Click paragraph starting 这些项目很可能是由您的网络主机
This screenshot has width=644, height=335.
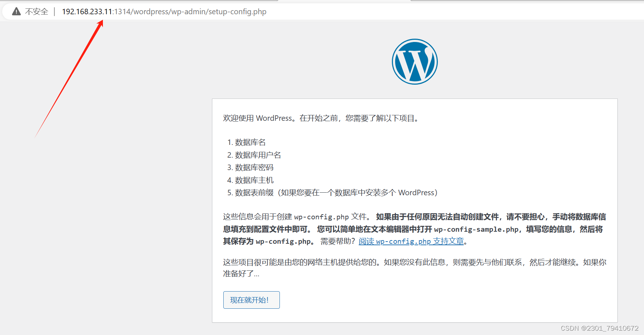pos(415,268)
